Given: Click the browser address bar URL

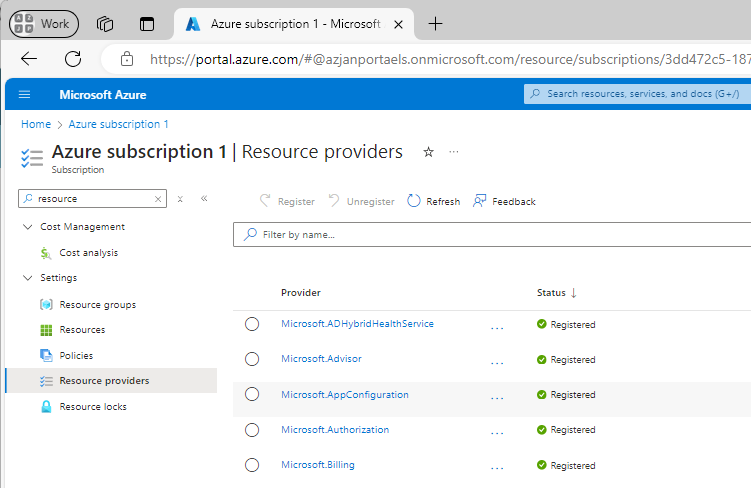Looking at the screenshot, I should (x=449, y=59).
